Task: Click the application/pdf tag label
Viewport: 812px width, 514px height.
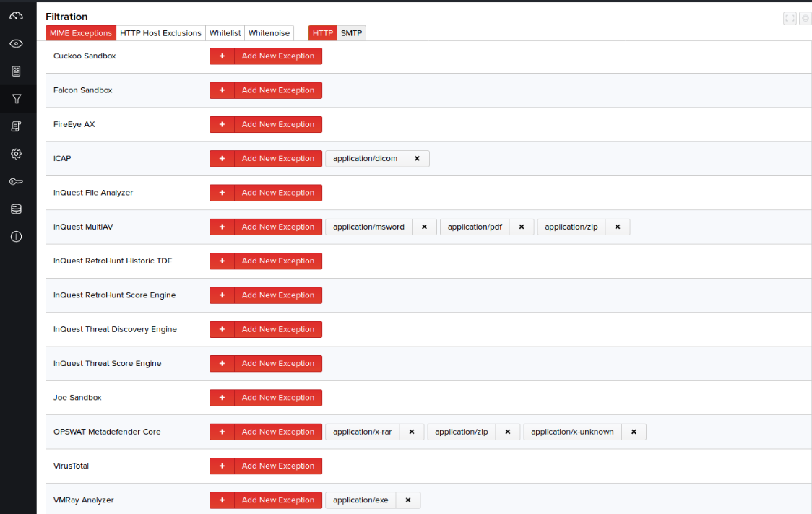Action: [x=475, y=227]
